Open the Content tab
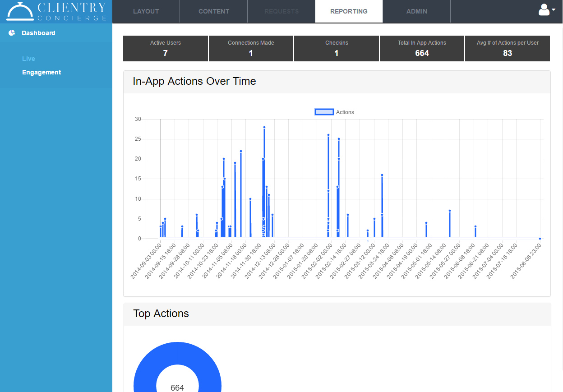 (214, 11)
